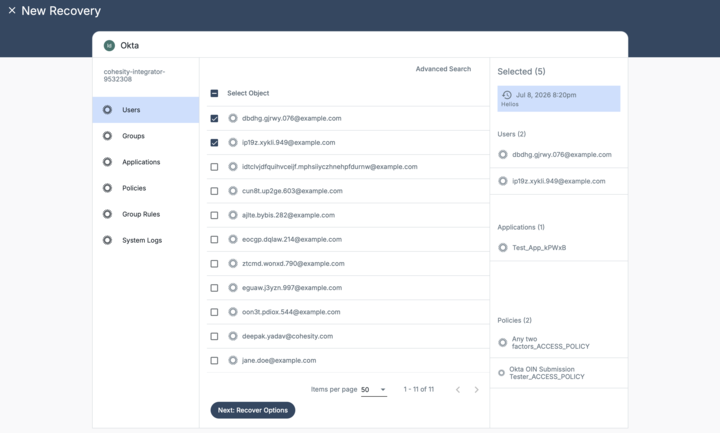Open Advanced Search
Screen dimensions: 720x433
tap(443, 69)
